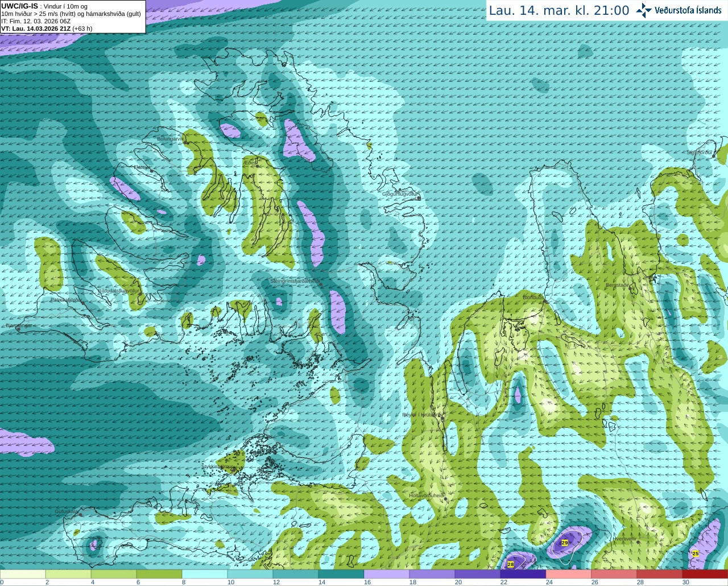Viewport: 728px width, 586px height.
Task: Click the Bergstaðir station label
Action: [618, 285]
